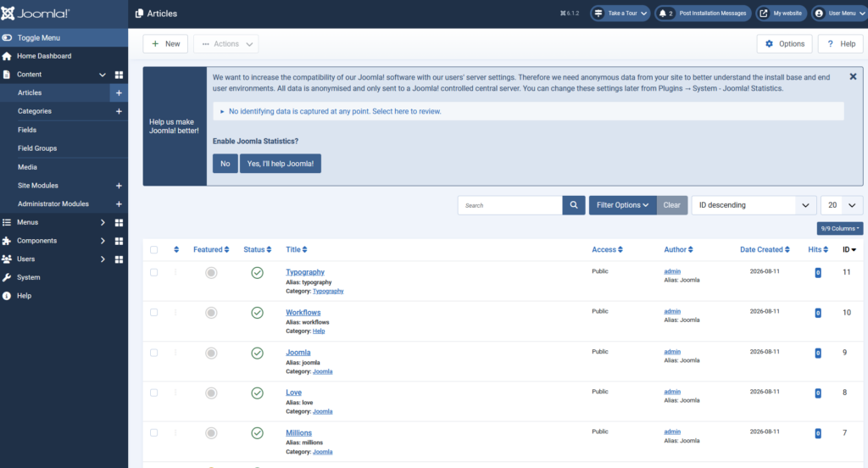Open the Components dashboard grid icon
This screenshot has width=868, height=468.
(x=119, y=241)
